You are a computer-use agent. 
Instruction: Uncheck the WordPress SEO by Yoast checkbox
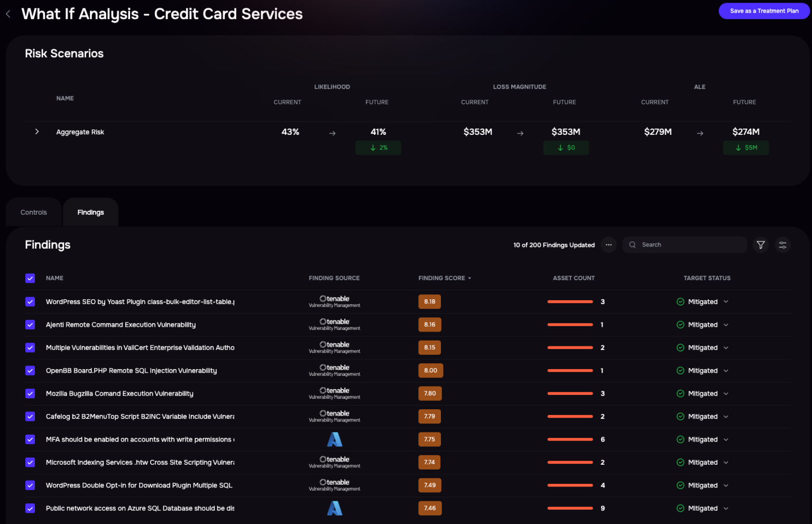[x=30, y=302]
